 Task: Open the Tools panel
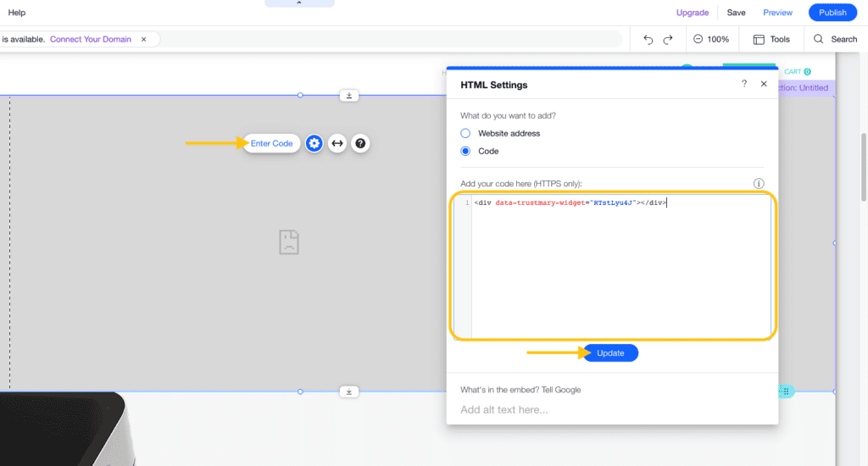click(771, 39)
